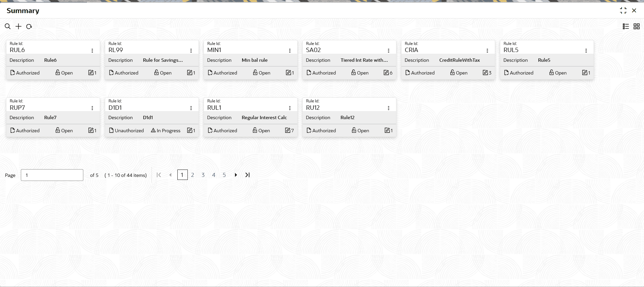
Task: Refresh the summary list
Action: click(29, 26)
